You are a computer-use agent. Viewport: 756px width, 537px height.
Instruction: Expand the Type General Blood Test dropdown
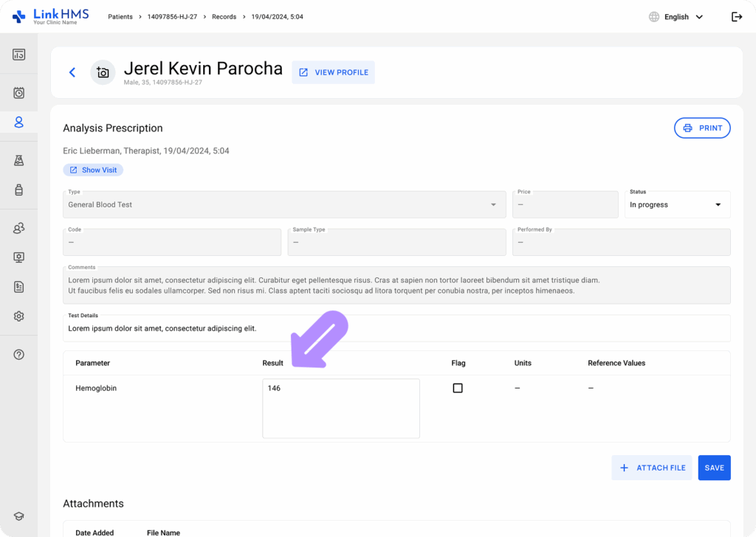coord(284,204)
